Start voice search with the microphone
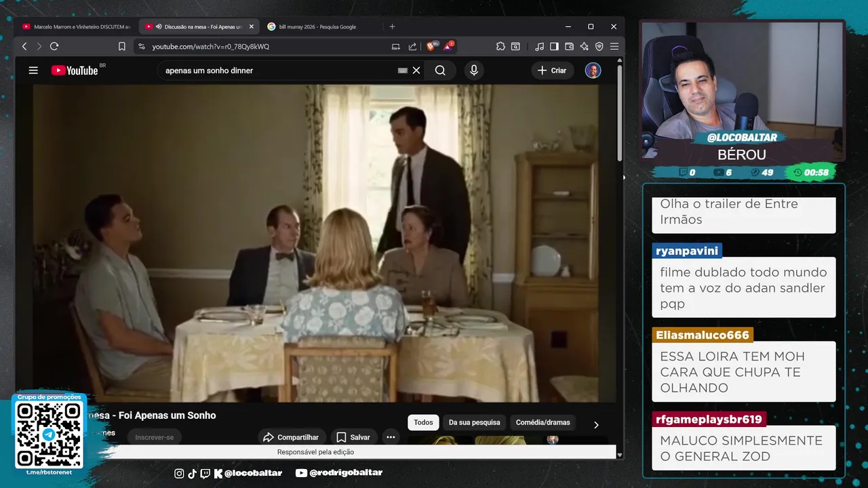868x488 pixels. click(474, 70)
